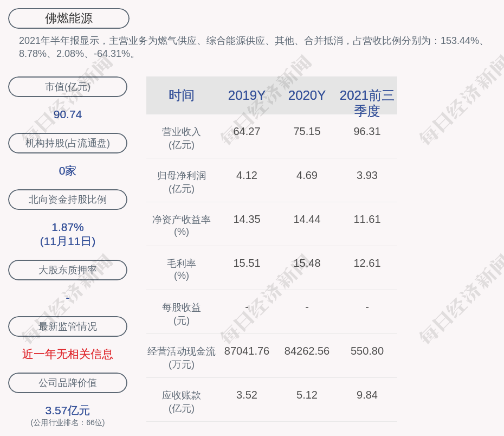Click the 佛燃能源 company name pill
504x436 pixels.
(x=68, y=18)
